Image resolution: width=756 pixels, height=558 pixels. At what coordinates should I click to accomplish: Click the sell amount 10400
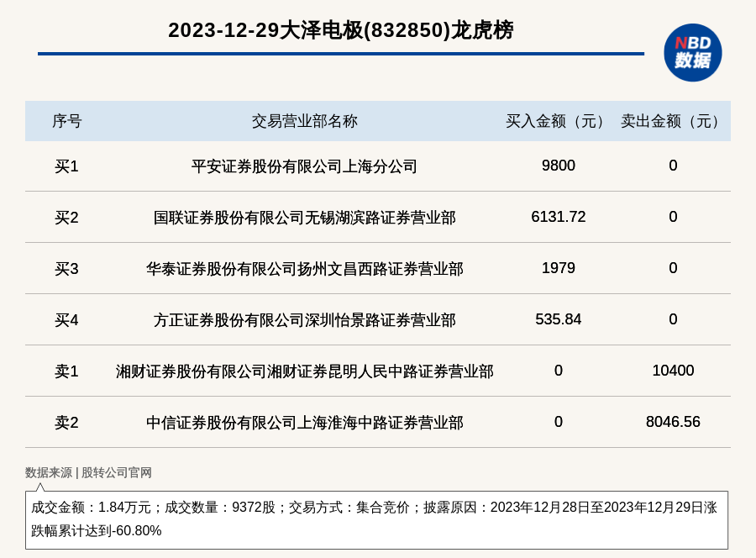[673, 371]
